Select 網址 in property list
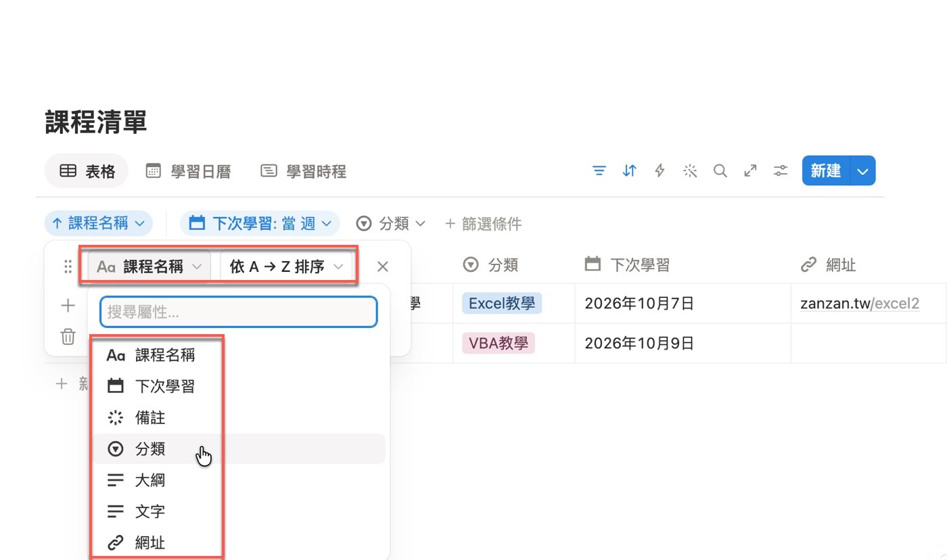The width and height of the screenshot is (947, 560). point(239,542)
